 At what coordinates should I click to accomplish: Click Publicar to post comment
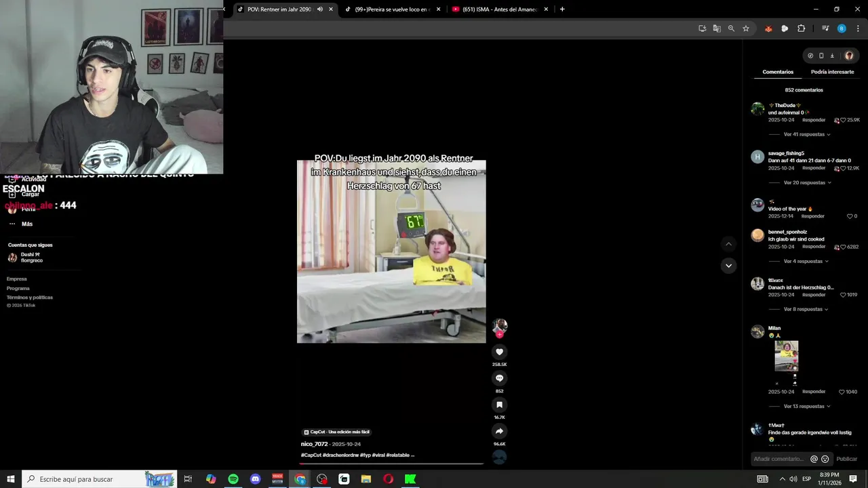(x=846, y=459)
